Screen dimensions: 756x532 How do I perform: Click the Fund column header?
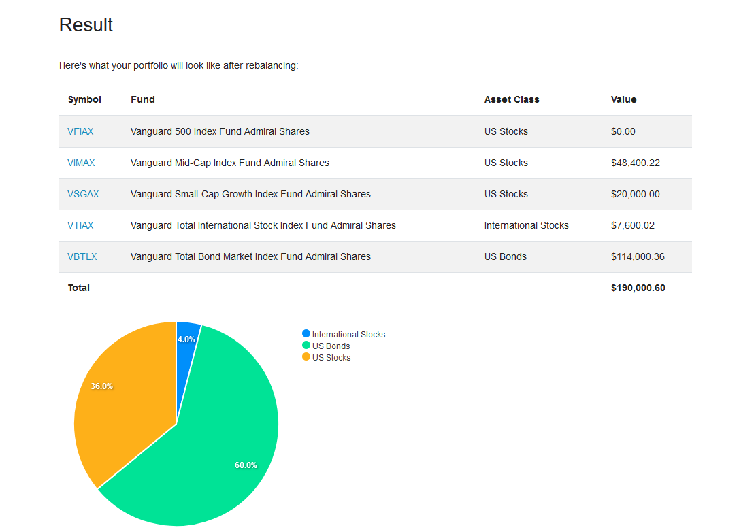(143, 100)
